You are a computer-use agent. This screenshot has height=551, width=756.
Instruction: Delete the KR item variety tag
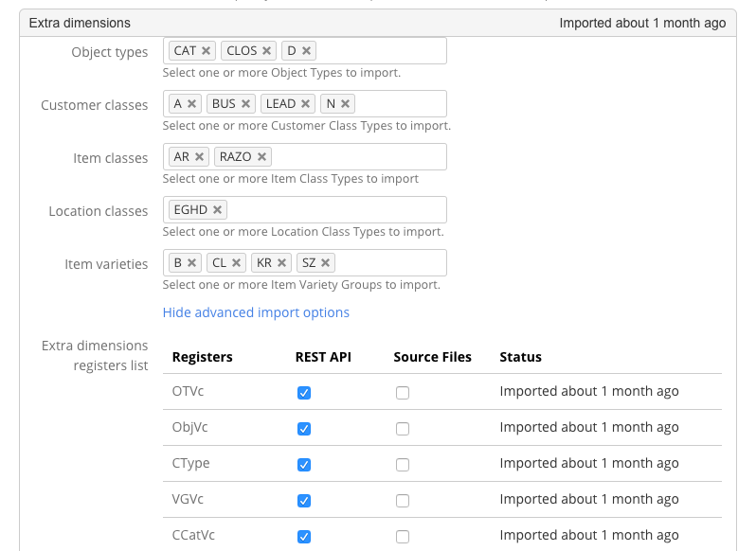tap(282, 263)
